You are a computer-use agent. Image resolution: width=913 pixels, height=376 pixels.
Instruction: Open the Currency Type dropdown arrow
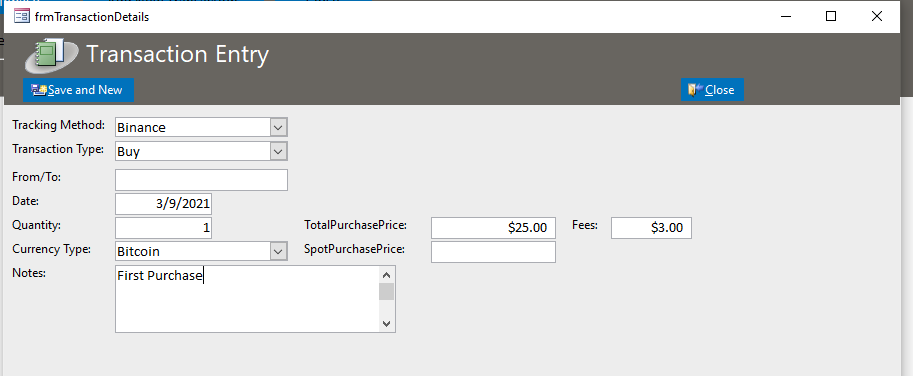click(279, 251)
